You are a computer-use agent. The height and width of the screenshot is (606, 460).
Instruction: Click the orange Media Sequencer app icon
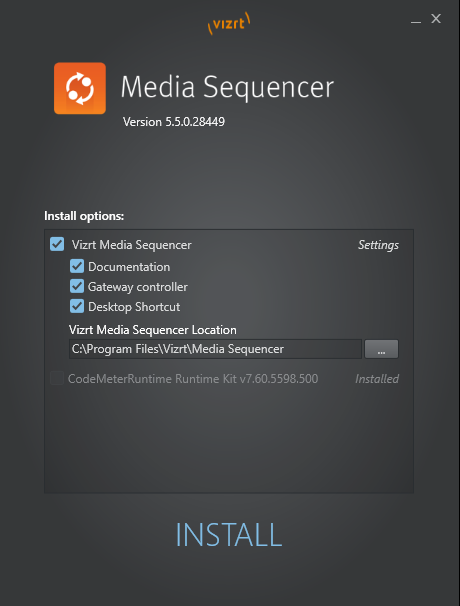80,88
